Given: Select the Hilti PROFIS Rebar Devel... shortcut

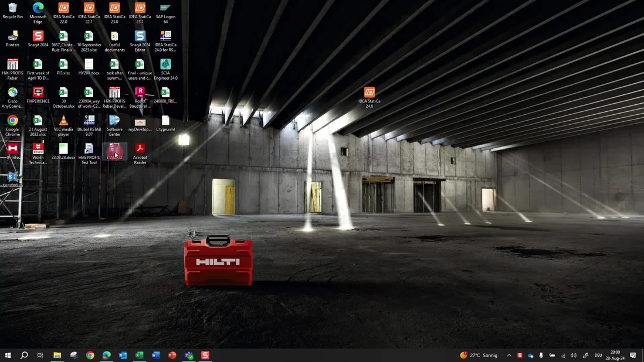Looking at the screenshot, I should 114,98.
